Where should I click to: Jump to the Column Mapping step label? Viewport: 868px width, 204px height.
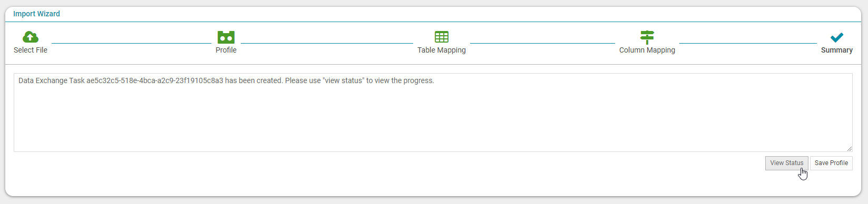[x=647, y=50]
